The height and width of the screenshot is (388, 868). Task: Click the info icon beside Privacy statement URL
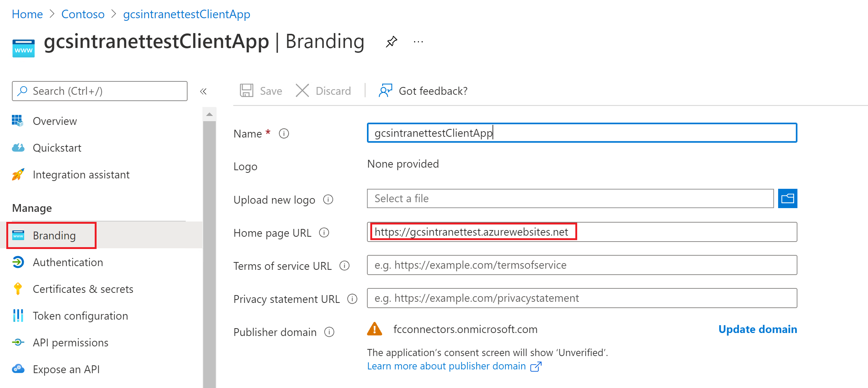(x=352, y=299)
